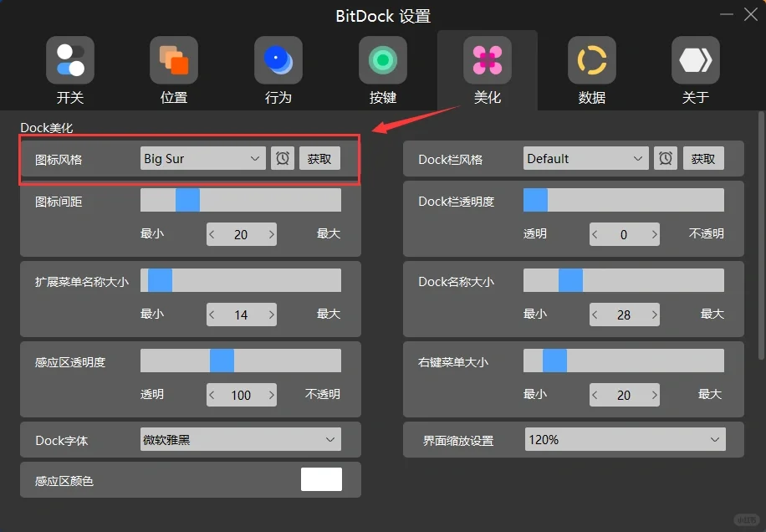
Task: Click 获取 button for Dock栏风格
Action: [x=703, y=158]
